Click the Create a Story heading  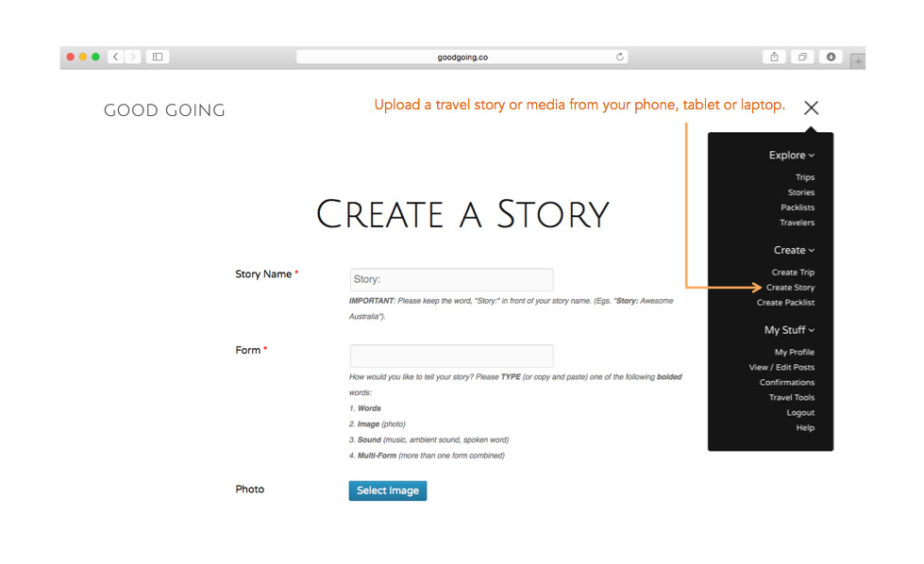[462, 214]
